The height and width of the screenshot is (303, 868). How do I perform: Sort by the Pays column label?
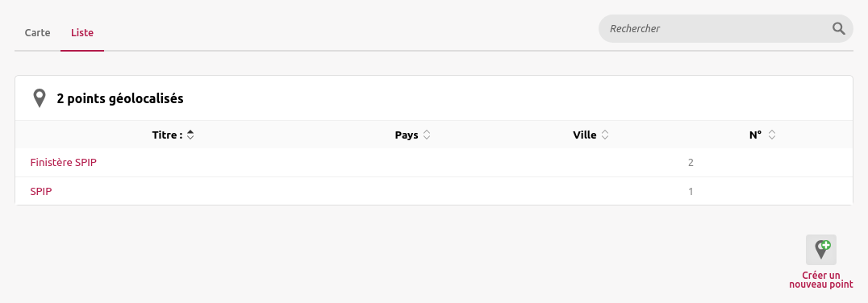(x=407, y=135)
